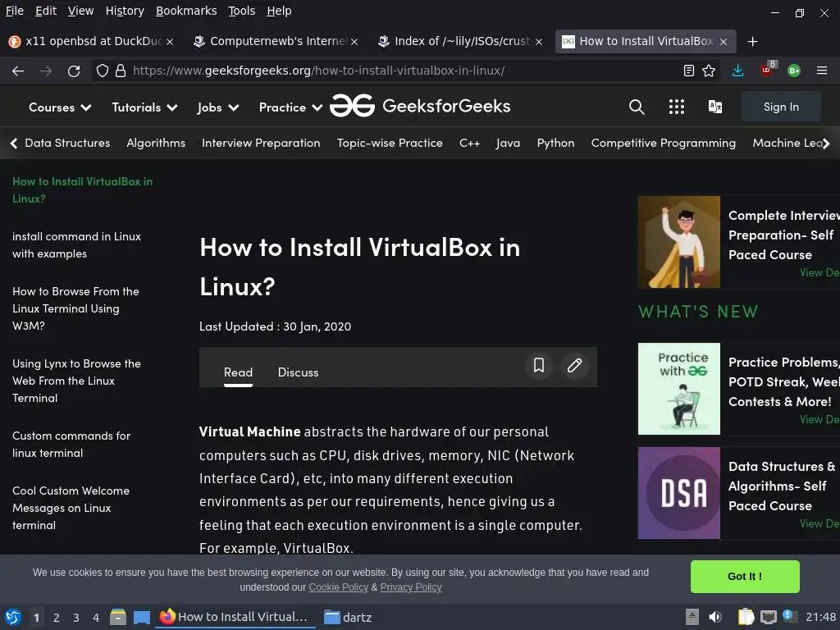The height and width of the screenshot is (630, 840).
Task: Close the Index of /~lily/ISOs tab
Action: (x=539, y=41)
